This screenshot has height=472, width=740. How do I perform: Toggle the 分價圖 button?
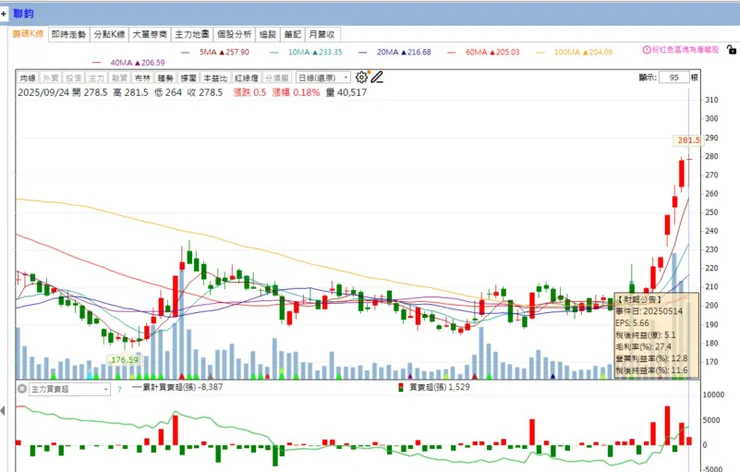(277, 78)
